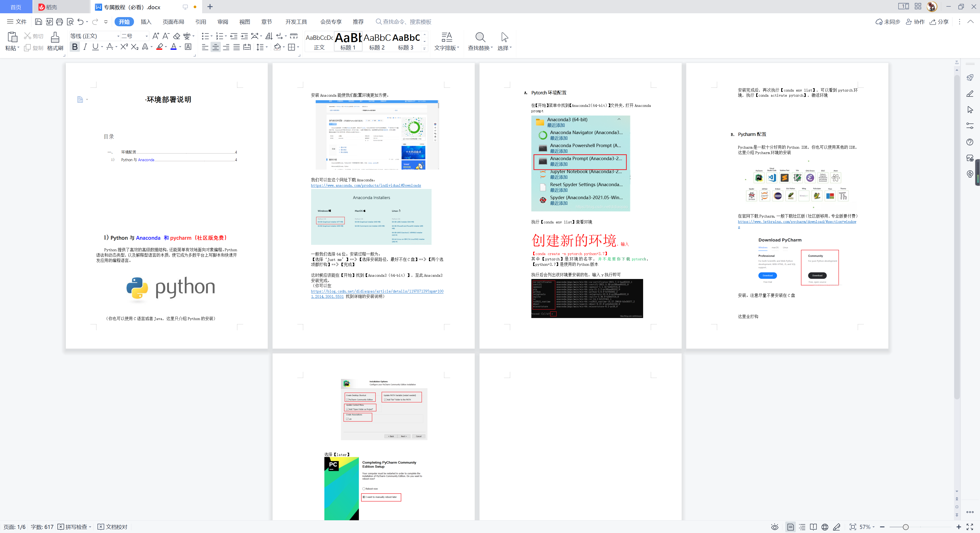980x533 pixels.
Task: Click the fullscreen arrows icon in status bar
Action: 970,527
